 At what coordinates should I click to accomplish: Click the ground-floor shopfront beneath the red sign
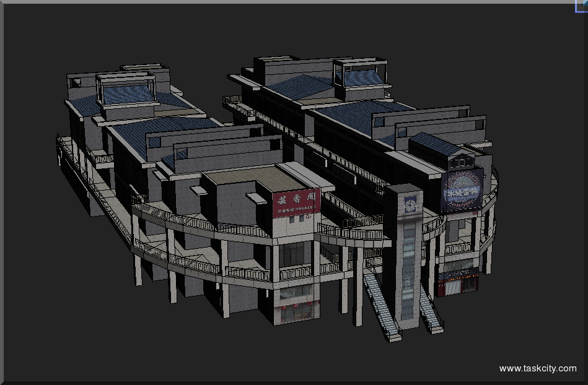click(296, 311)
